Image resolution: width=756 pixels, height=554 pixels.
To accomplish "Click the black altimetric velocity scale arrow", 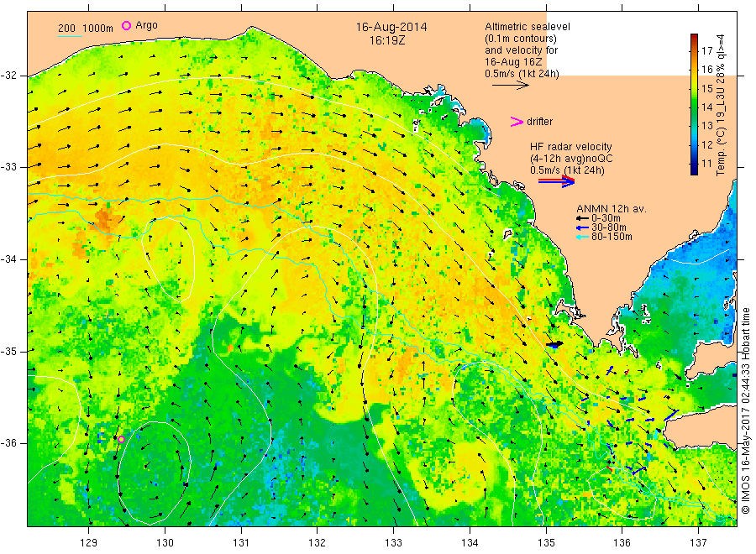I will 510,86.
